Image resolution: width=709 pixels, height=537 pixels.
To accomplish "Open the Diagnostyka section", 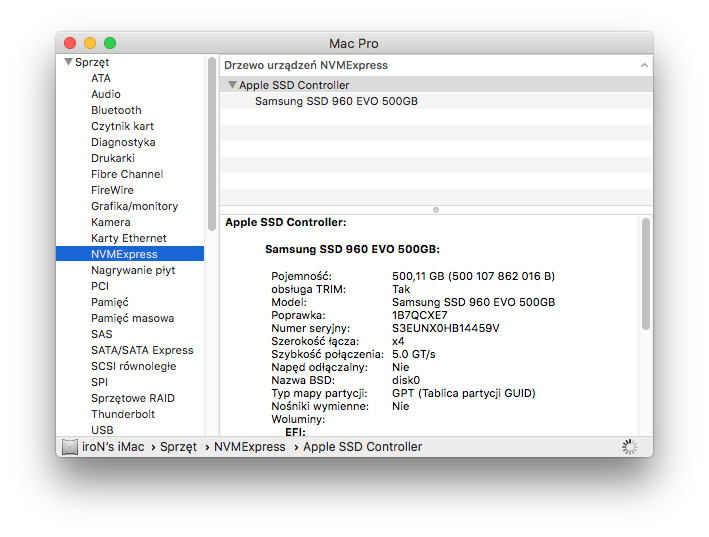I will click(123, 142).
